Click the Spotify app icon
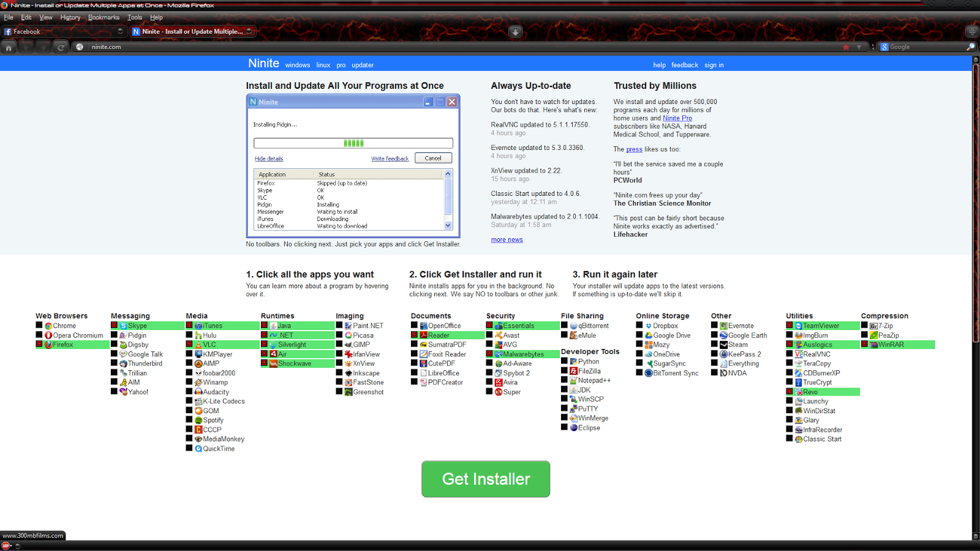 198,421
